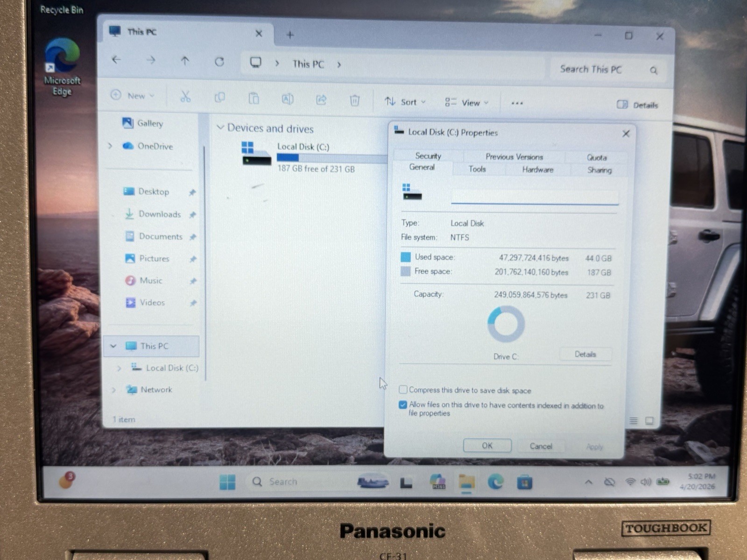Open the clock and date flyout

click(698, 481)
